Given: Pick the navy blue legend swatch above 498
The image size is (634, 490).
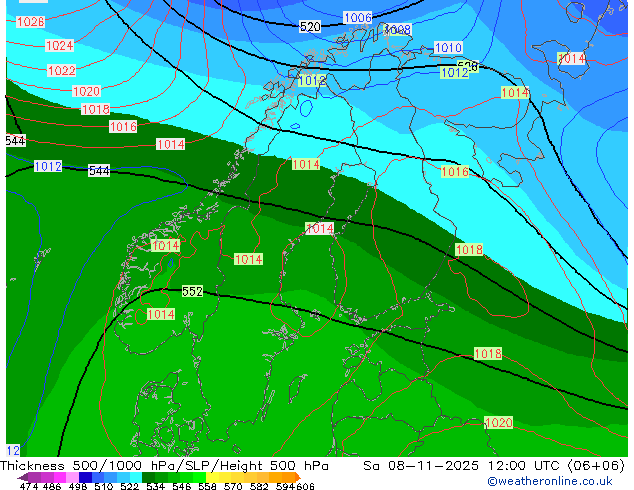Looking at the screenshot, I should tap(85, 477).
